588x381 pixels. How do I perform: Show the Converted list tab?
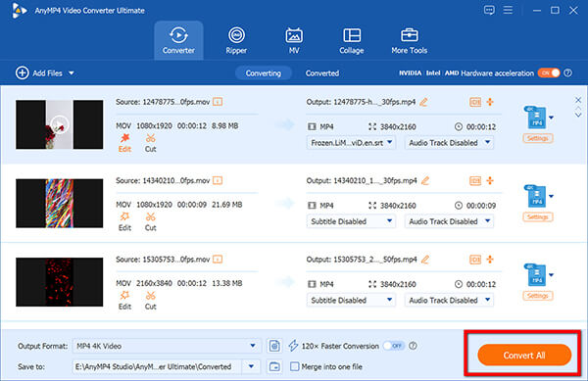322,73
